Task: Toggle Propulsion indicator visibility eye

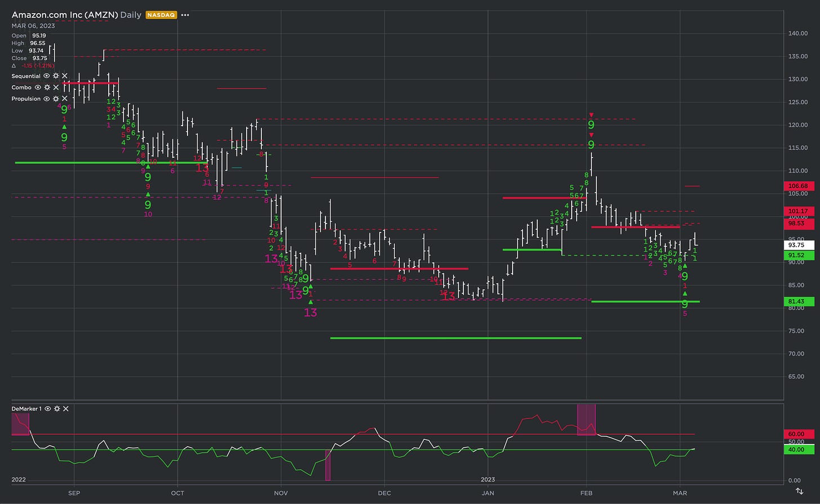Action: 47,99
